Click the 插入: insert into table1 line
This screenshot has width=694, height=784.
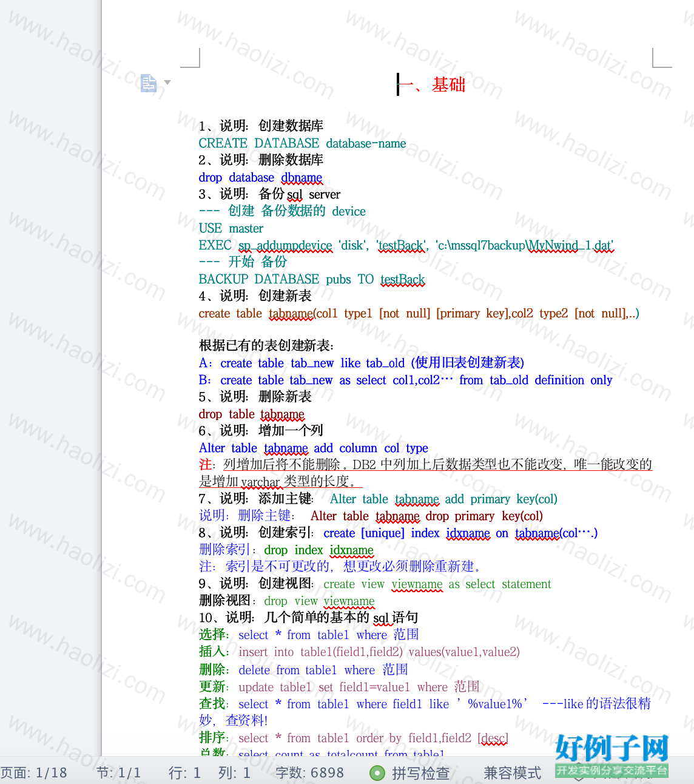tap(359, 652)
